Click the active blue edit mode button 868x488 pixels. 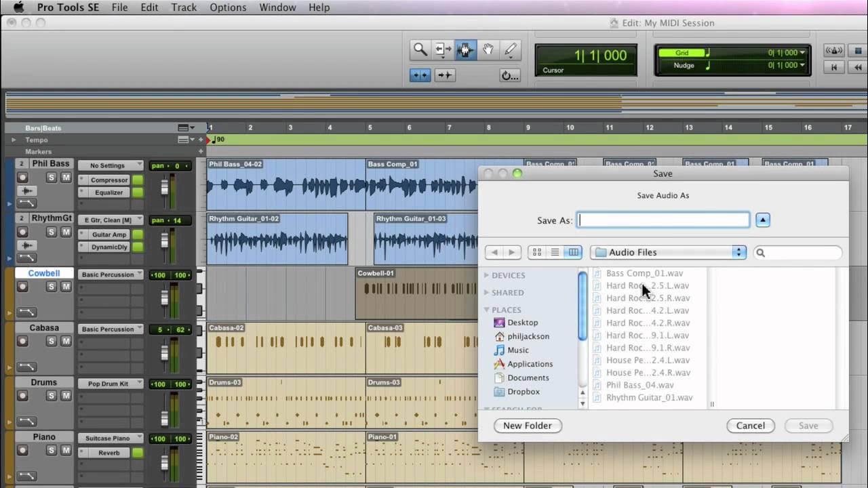(420, 75)
